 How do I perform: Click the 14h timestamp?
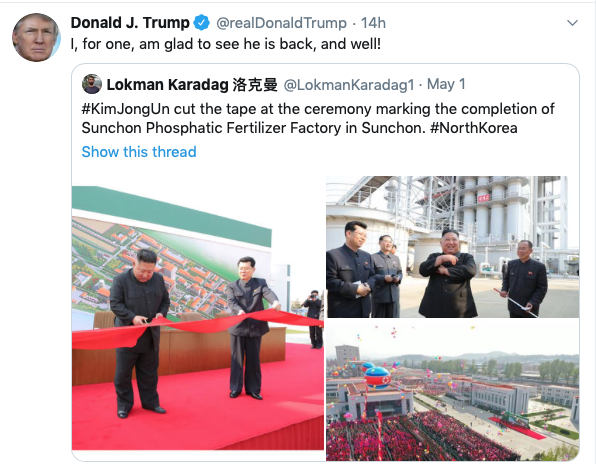point(373,23)
